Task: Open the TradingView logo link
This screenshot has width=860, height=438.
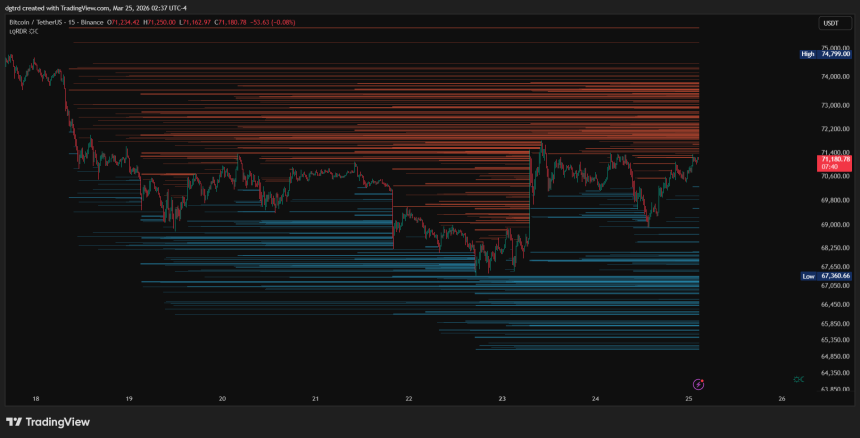Action: 48,422
